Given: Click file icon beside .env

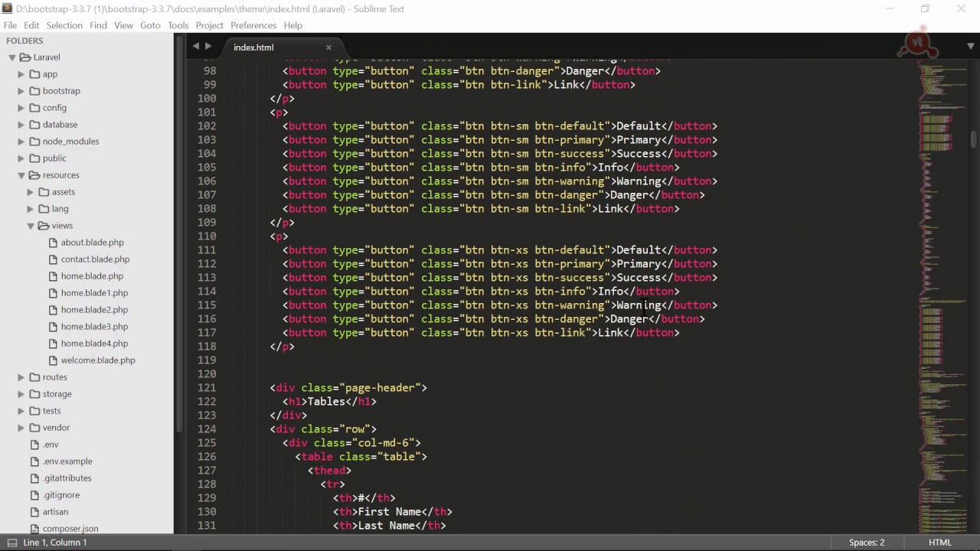Looking at the screenshot, I should tap(34, 445).
